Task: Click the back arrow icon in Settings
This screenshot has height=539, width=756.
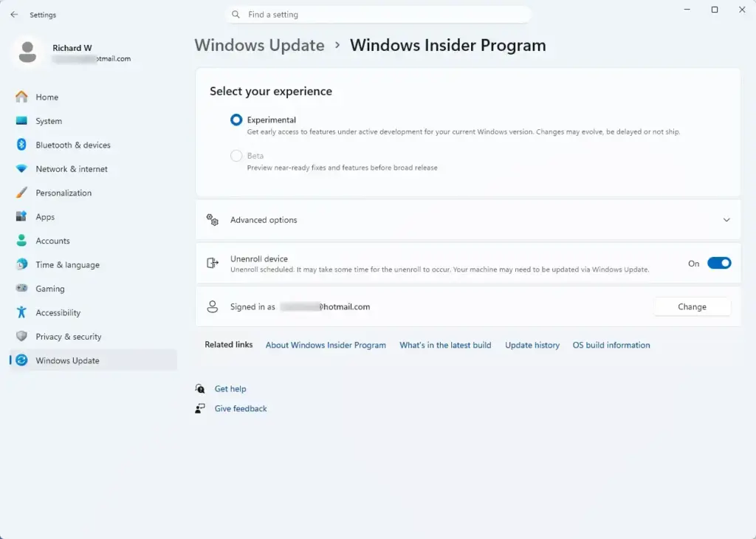Action: 14,15
